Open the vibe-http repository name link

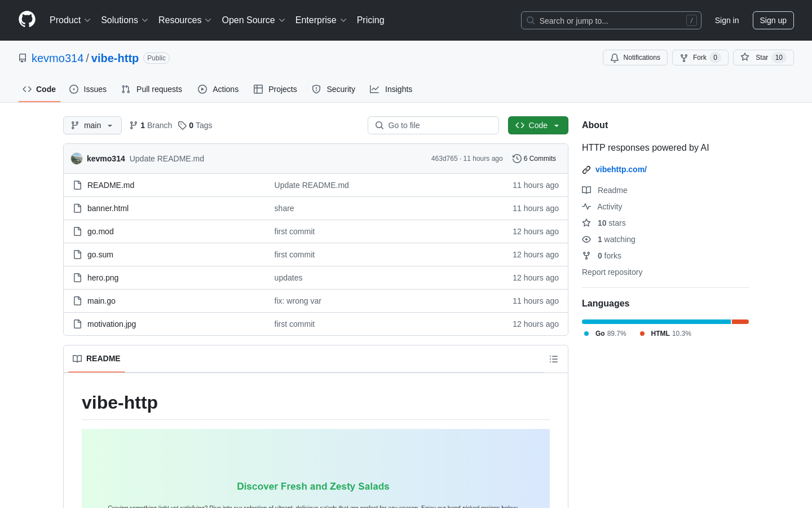coord(115,58)
